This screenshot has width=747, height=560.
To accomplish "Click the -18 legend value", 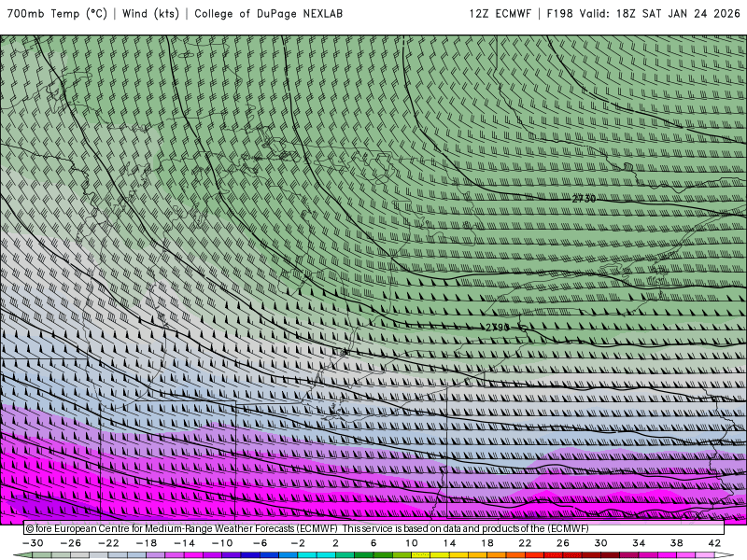I will point(147,543).
